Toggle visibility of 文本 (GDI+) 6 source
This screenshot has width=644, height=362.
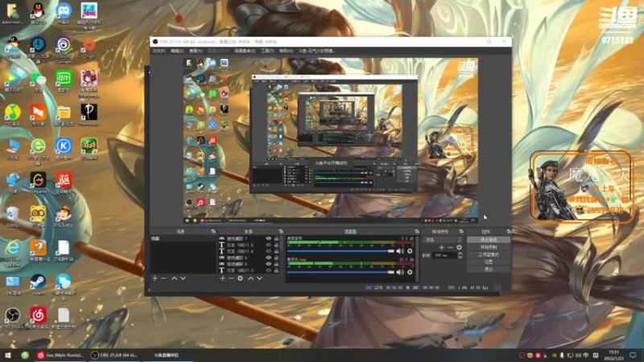pos(268,245)
